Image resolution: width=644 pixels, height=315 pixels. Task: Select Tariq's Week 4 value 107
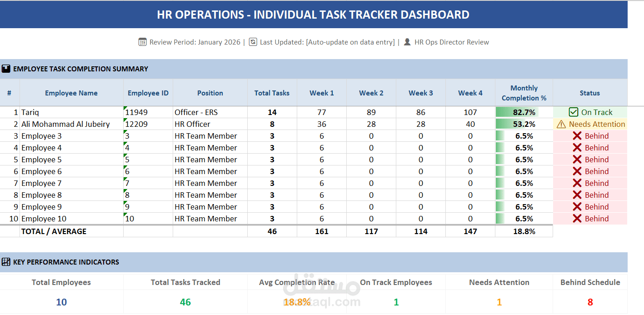(470, 112)
